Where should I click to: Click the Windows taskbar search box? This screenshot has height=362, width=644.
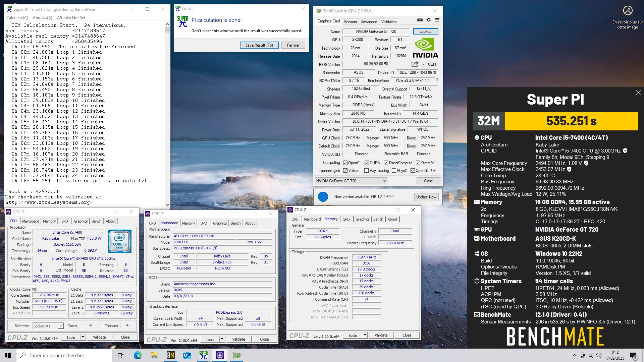[64, 355]
